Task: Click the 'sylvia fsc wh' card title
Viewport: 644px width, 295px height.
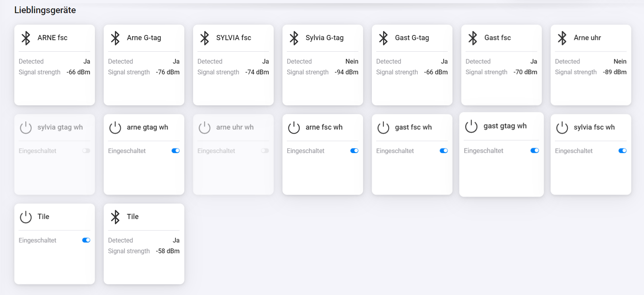Action: point(594,127)
